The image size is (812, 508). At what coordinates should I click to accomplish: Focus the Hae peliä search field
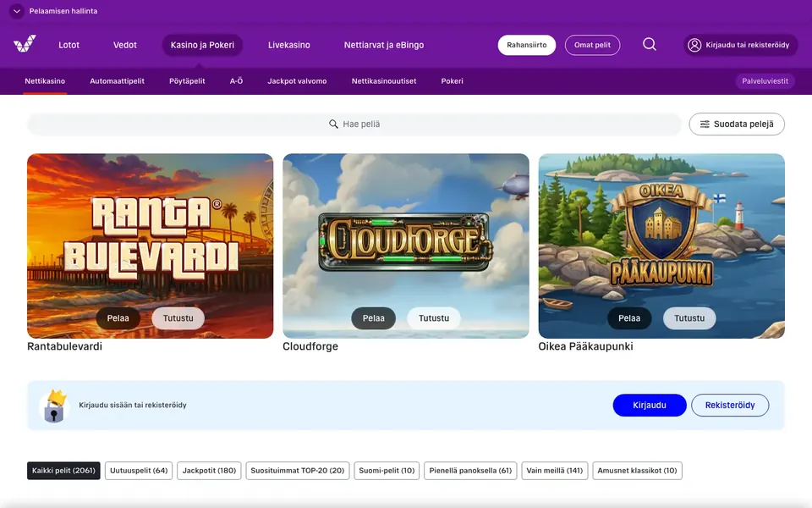(x=354, y=124)
